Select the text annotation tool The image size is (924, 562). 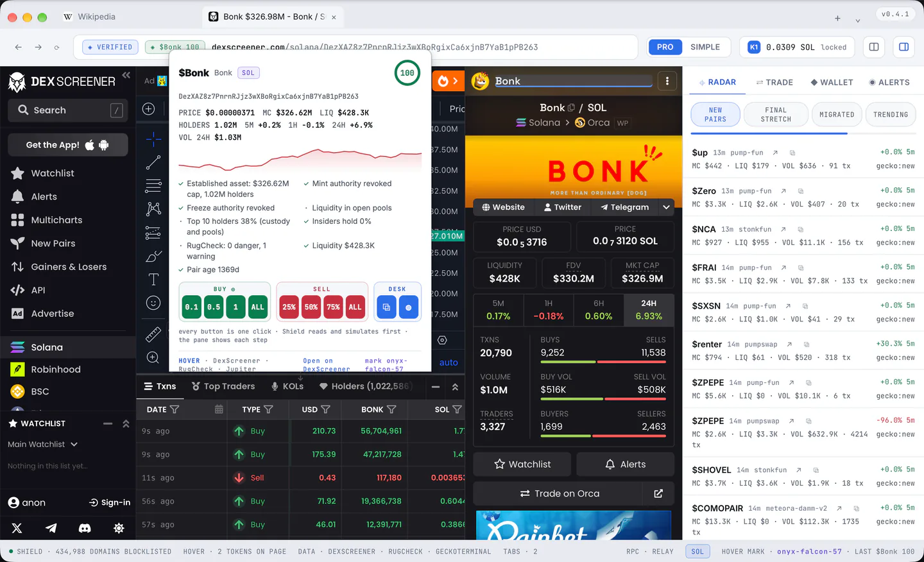(153, 279)
